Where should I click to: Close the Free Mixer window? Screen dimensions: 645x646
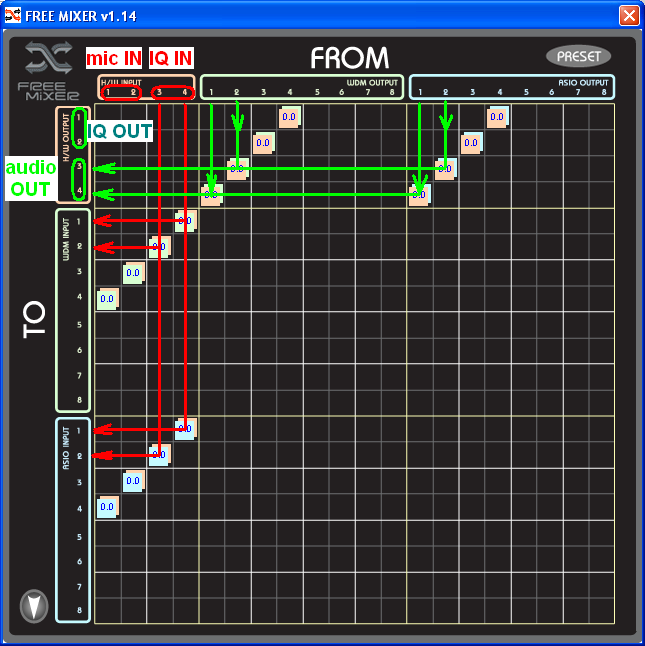(628, 15)
